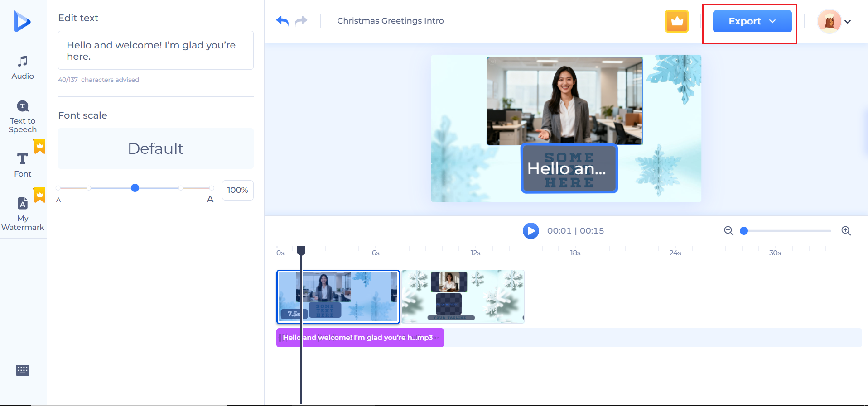The image size is (868, 406).
Task: Open the Text to Speech panel
Action: [x=23, y=117]
